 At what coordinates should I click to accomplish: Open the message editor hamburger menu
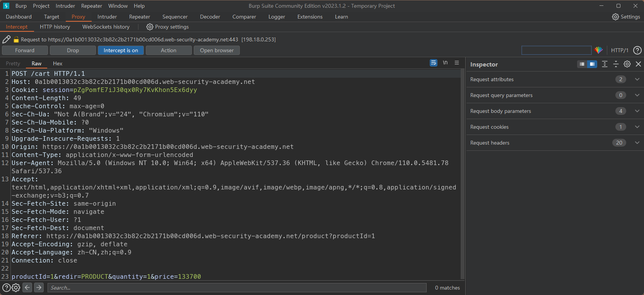(457, 63)
